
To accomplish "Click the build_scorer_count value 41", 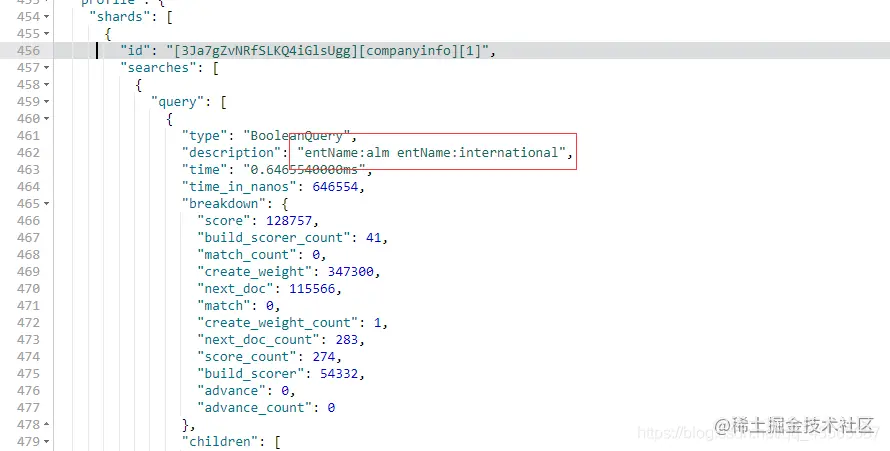I will point(373,238).
